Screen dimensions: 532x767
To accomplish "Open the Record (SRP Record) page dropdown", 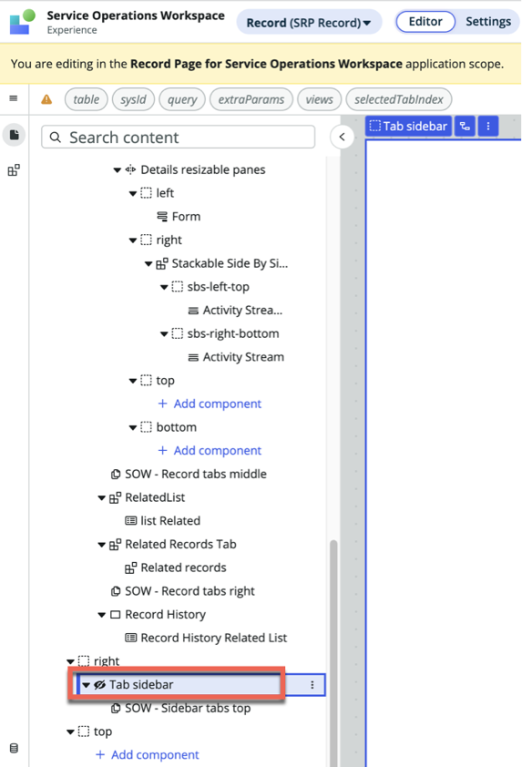I will coord(309,23).
